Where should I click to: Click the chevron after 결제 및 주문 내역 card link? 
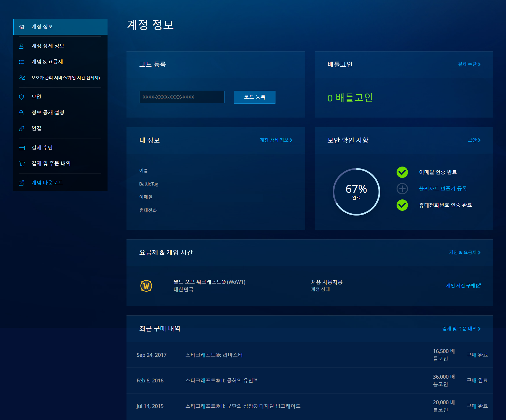tap(479, 329)
